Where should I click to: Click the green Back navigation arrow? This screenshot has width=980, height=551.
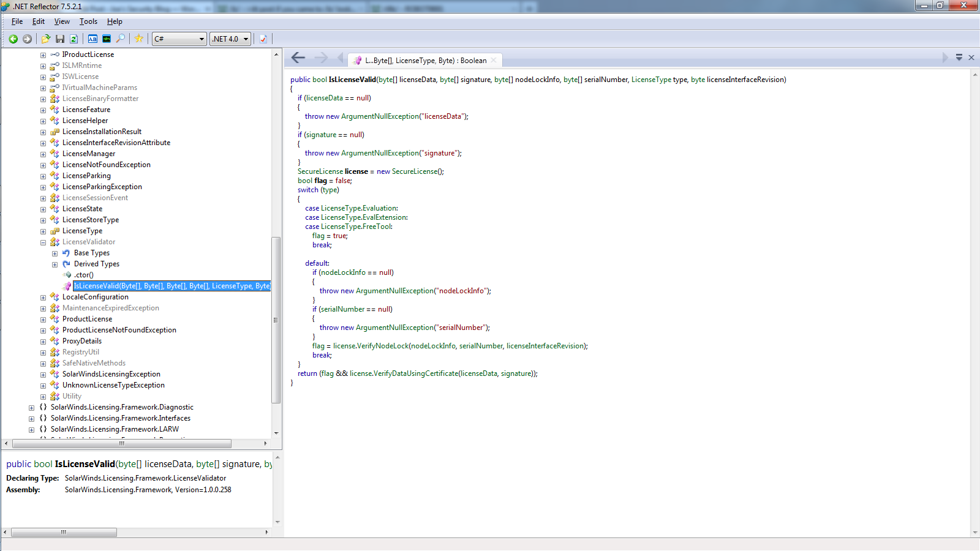pyautogui.click(x=13, y=39)
